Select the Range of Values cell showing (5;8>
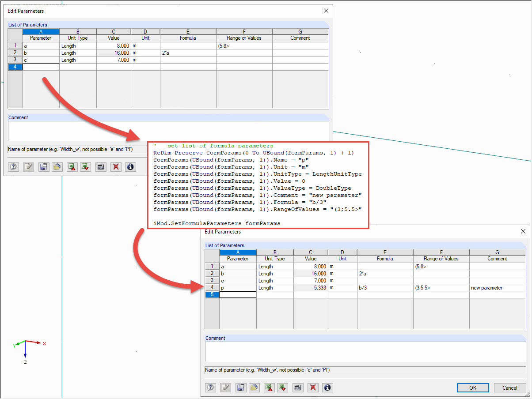The image size is (532, 399). 244,45
